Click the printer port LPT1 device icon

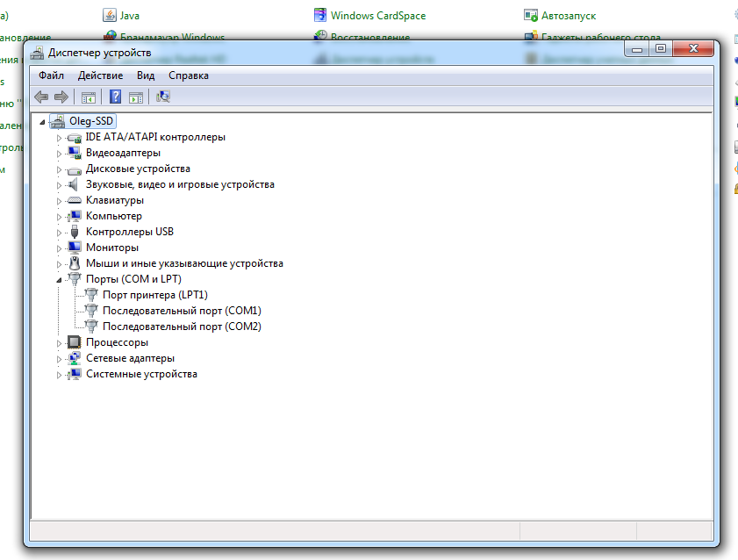click(91, 295)
